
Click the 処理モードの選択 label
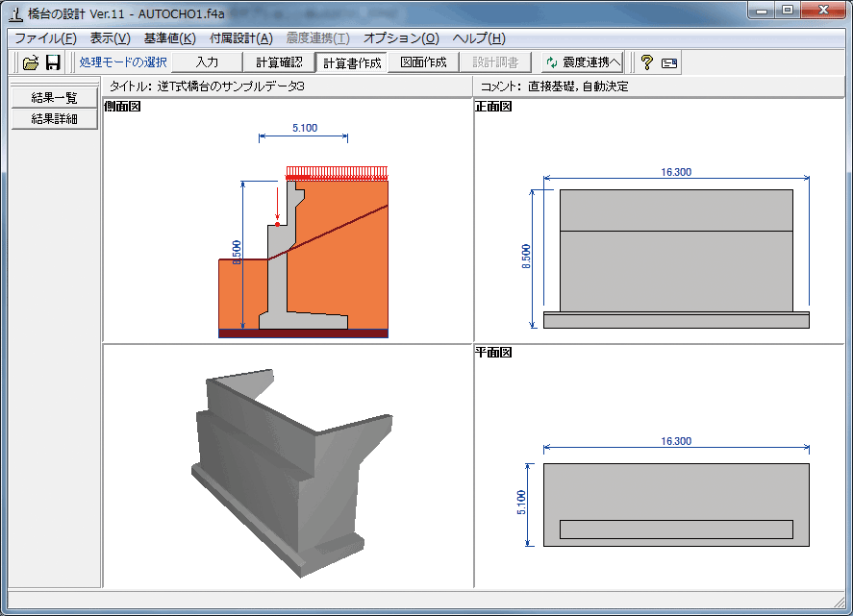(x=123, y=62)
